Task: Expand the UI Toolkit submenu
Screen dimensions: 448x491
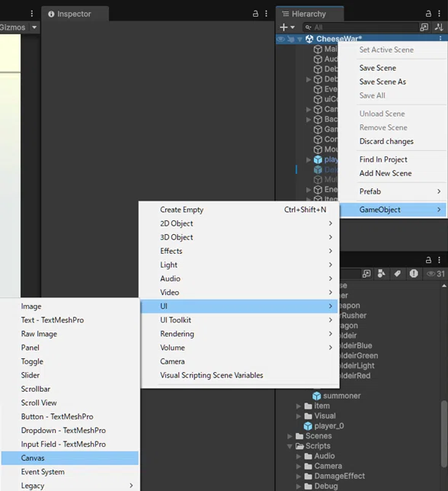Action: [239, 319]
